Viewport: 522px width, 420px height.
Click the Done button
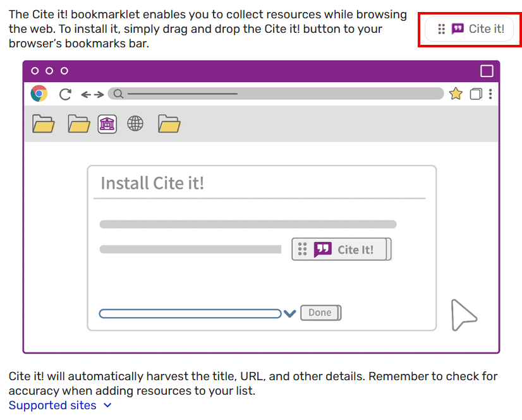point(320,313)
